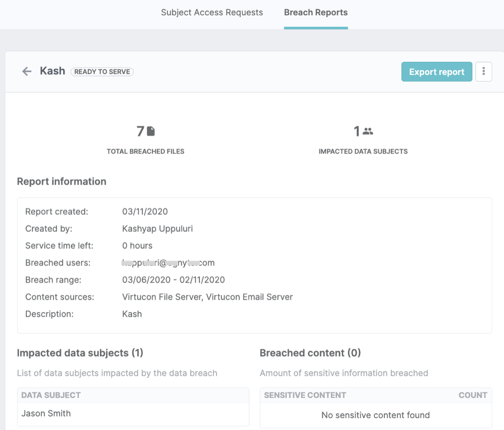The height and width of the screenshot is (430, 504).
Task: Click the impacted data subjects people icon
Action: click(368, 131)
